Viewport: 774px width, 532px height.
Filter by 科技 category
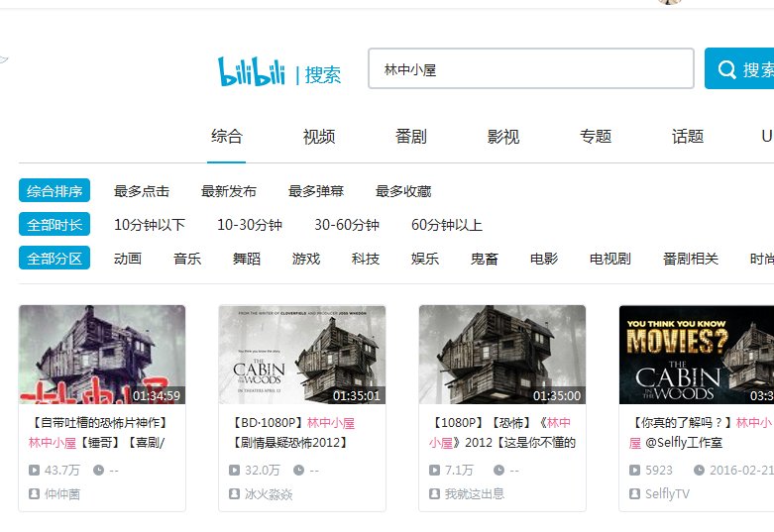(x=366, y=259)
